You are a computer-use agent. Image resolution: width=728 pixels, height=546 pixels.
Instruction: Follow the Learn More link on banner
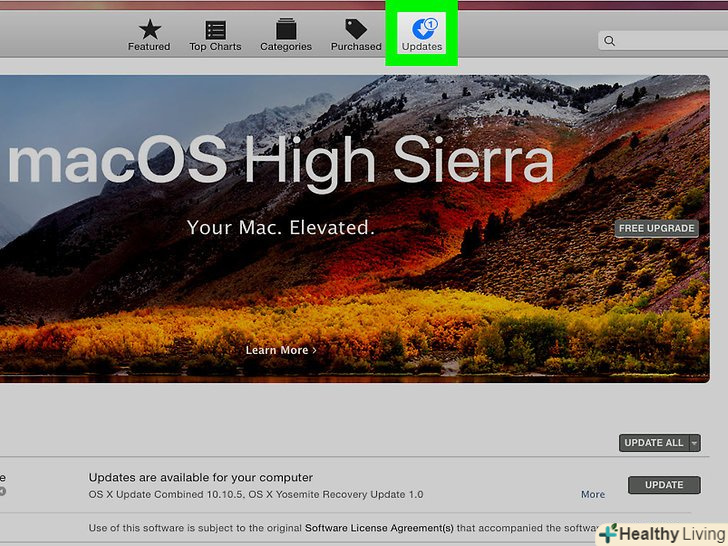[280, 350]
